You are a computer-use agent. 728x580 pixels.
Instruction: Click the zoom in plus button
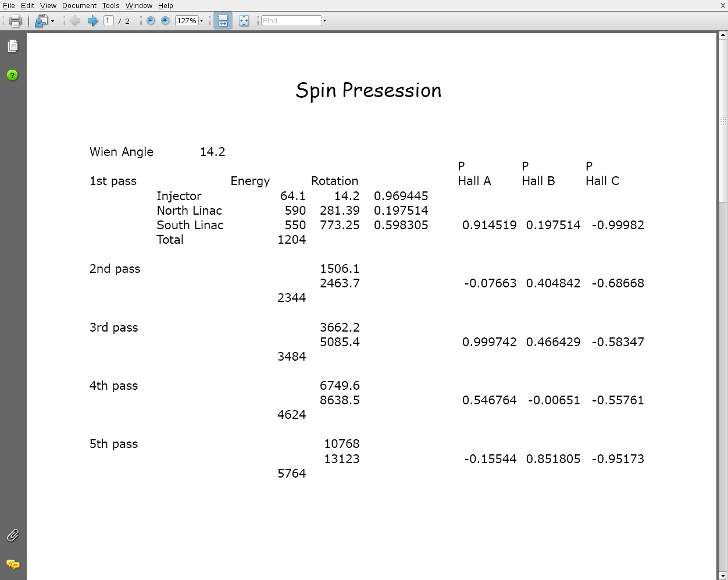(165, 21)
